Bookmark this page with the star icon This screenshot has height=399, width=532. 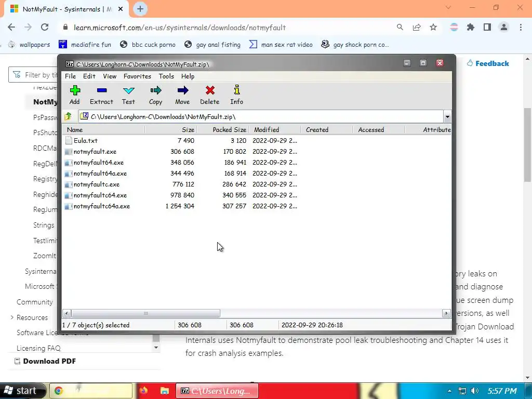tap(433, 27)
